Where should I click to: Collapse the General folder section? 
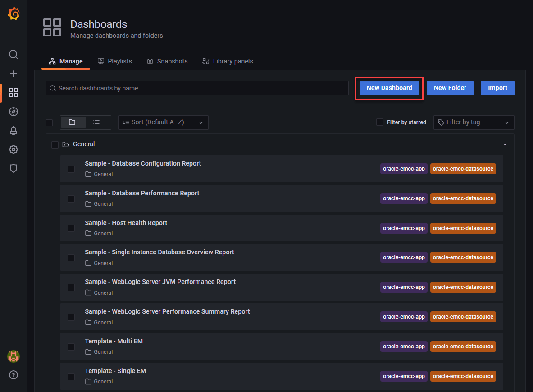point(505,144)
